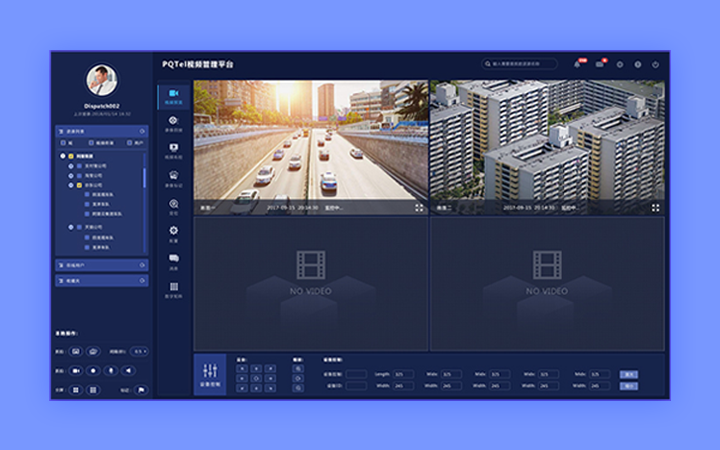Click the flag mark icon
Viewport: 720px width, 450px height.
(141, 390)
